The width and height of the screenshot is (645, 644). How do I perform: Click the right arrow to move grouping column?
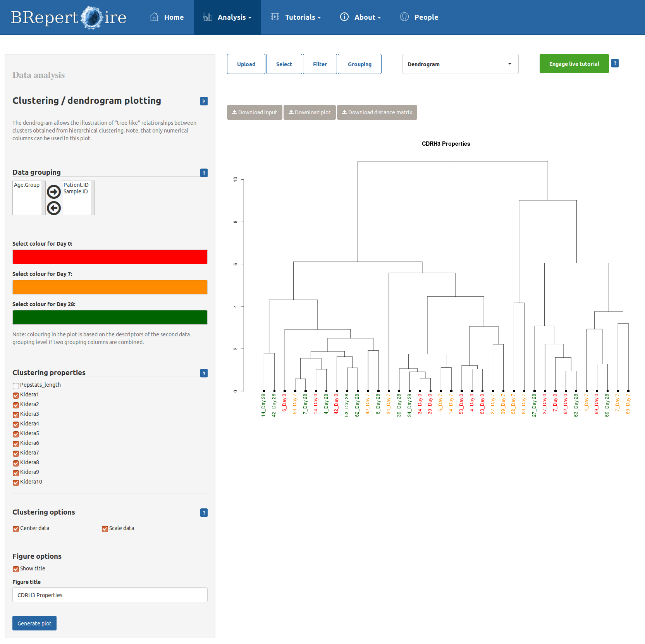(54, 191)
